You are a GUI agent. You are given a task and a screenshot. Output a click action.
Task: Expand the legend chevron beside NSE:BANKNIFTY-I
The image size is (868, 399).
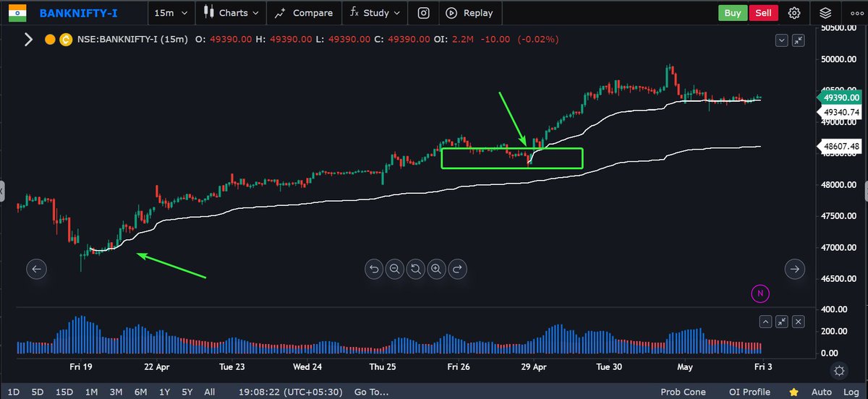(x=29, y=40)
